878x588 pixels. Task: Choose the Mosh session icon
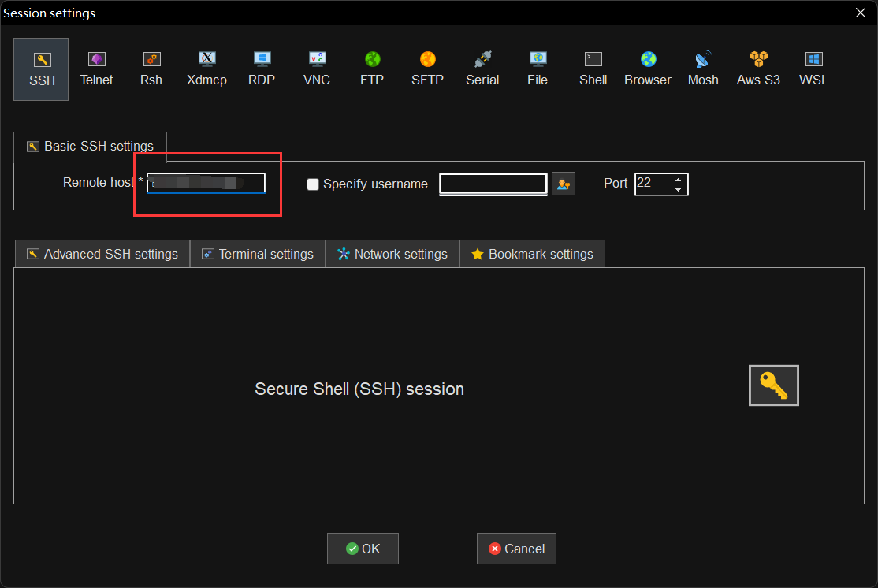pos(703,69)
